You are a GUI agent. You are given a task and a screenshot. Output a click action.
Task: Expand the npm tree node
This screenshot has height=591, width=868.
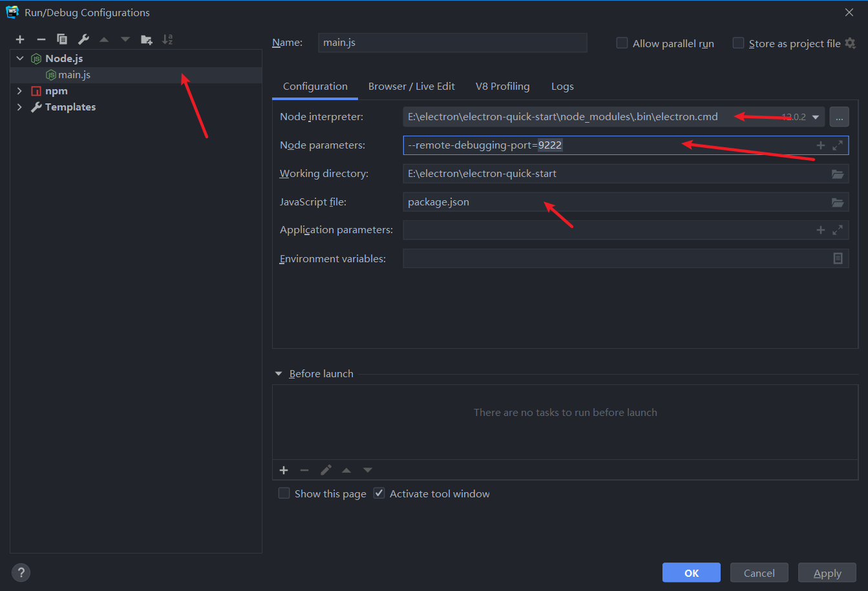pos(19,91)
